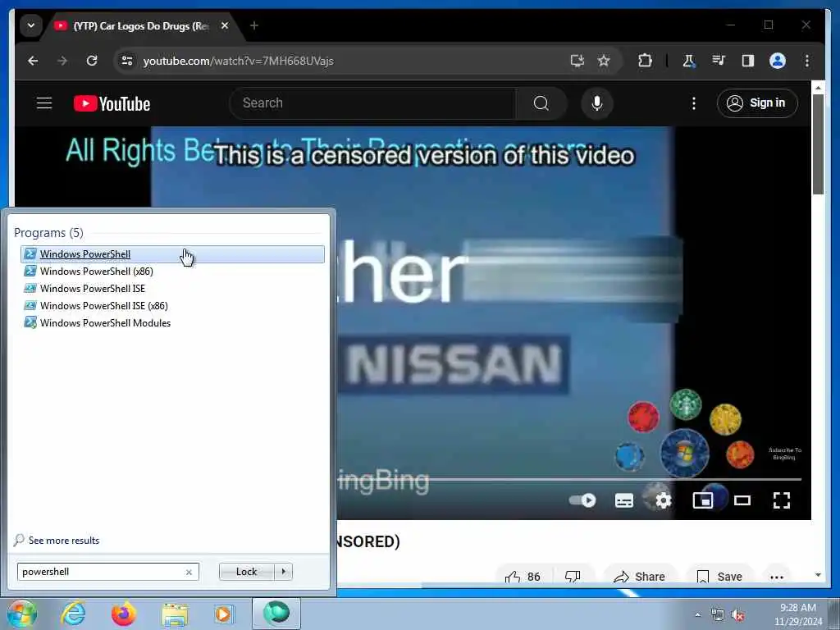Save video to playlist
Image resolution: width=840 pixels, height=630 pixels.
(719, 577)
